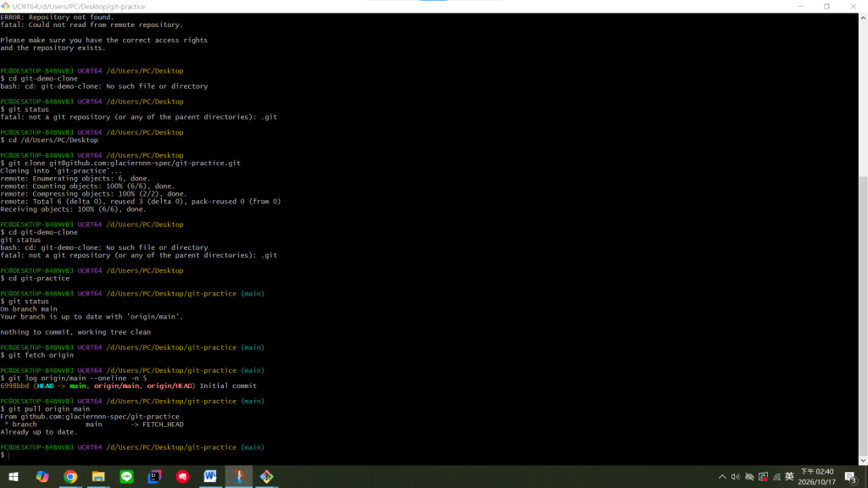This screenshot has width=868, height=488.
Task: Click 'Already up to date.' output line
Action: [39, 432]
